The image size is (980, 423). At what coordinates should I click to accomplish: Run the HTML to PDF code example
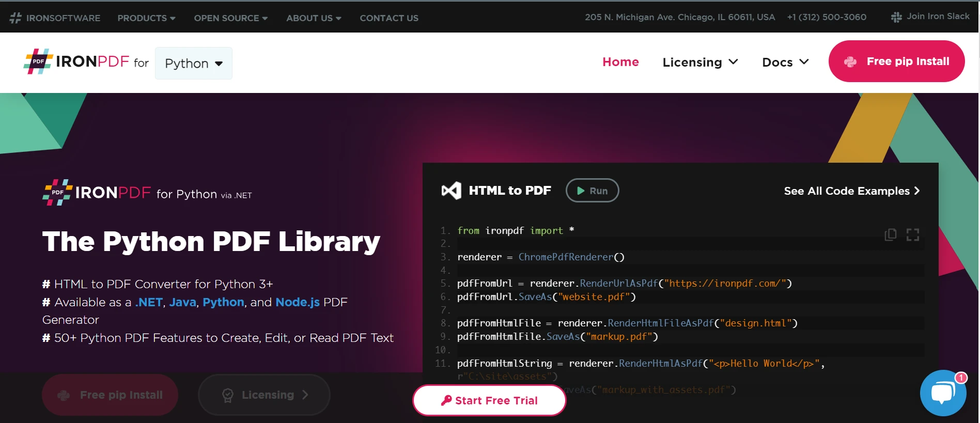592,191
